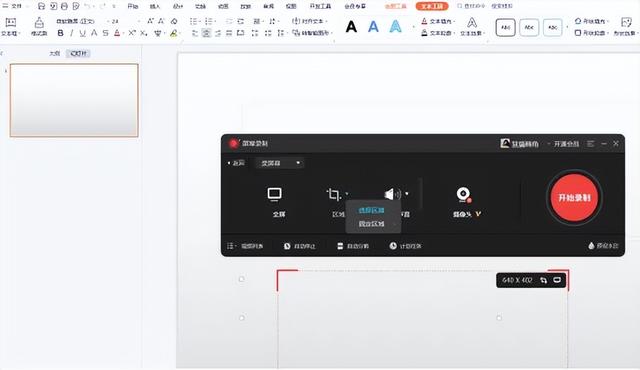Click the auto stop button in recorder

300,246
